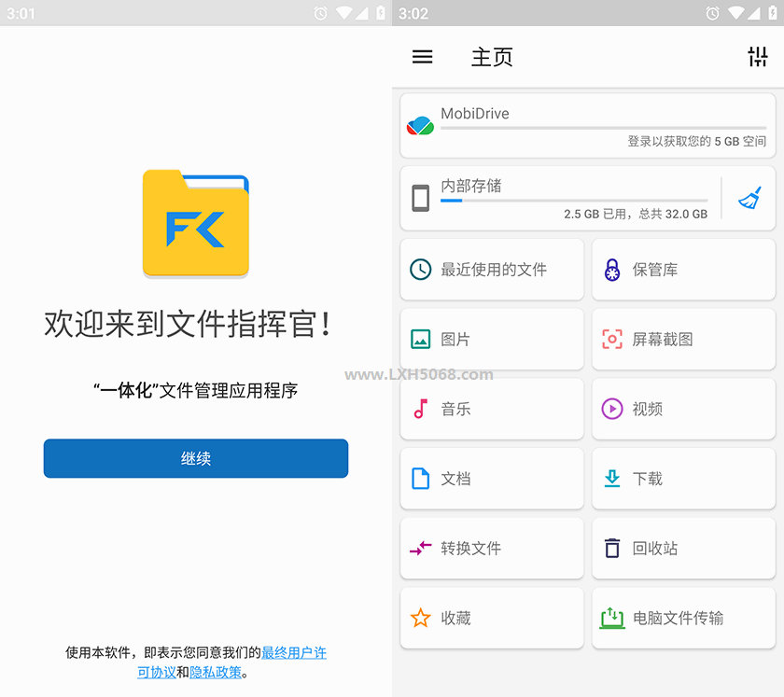Tap the alarm icon in the 3:01 status bar

[320, 13]
